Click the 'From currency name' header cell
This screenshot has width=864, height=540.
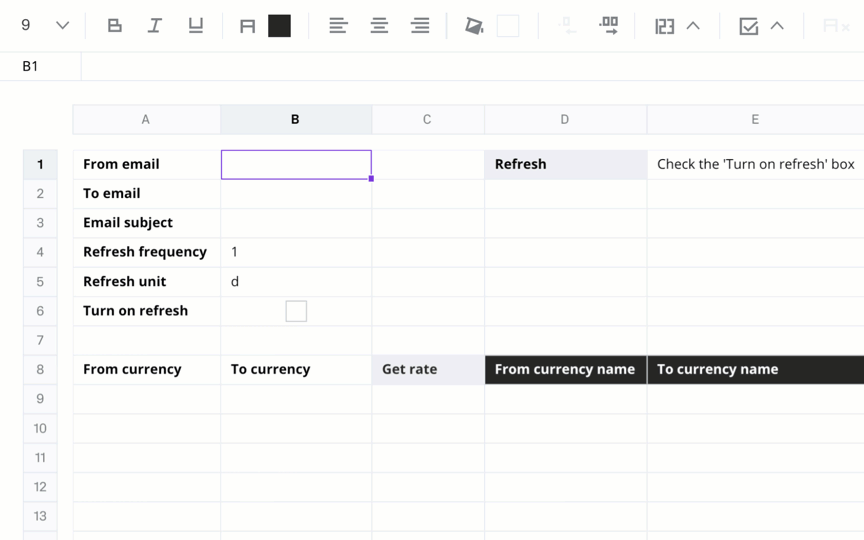[x=566, y=370]
